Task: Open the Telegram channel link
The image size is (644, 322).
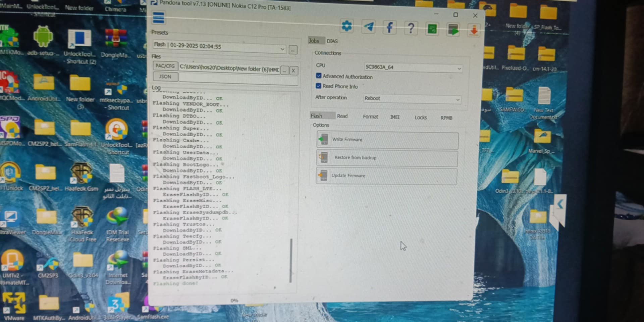Action: coord(369,27)
